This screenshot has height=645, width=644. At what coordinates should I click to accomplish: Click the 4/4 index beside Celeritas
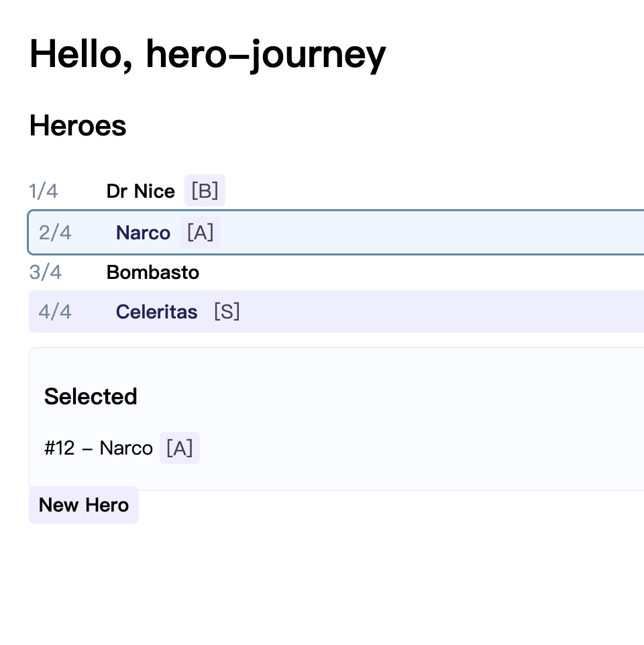(x=55, y=312)
